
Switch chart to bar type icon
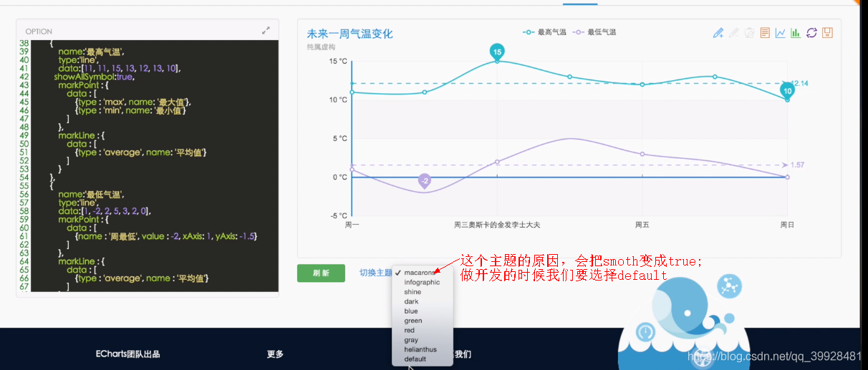tap(796, 33)
